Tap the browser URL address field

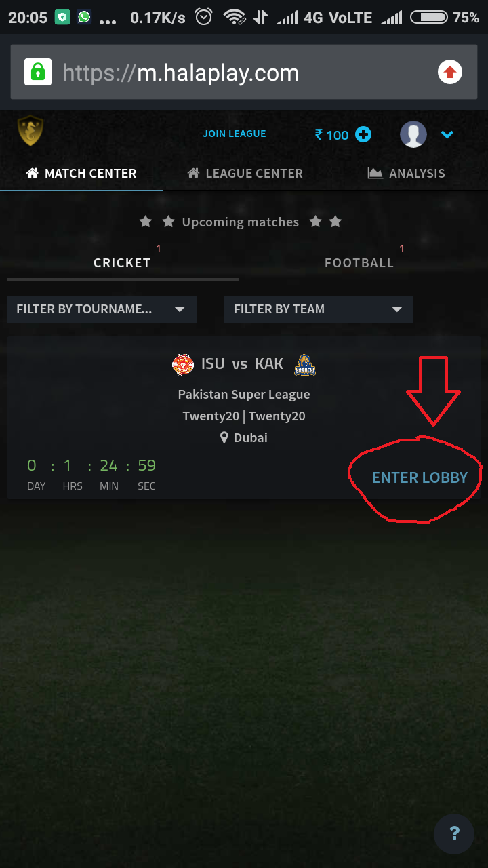coord(244,73)
